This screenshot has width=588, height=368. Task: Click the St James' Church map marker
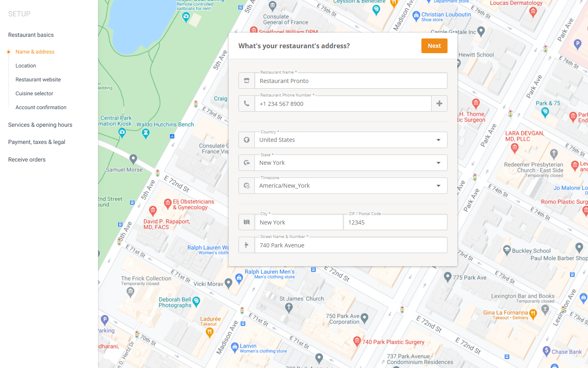(x=289, y=307)
